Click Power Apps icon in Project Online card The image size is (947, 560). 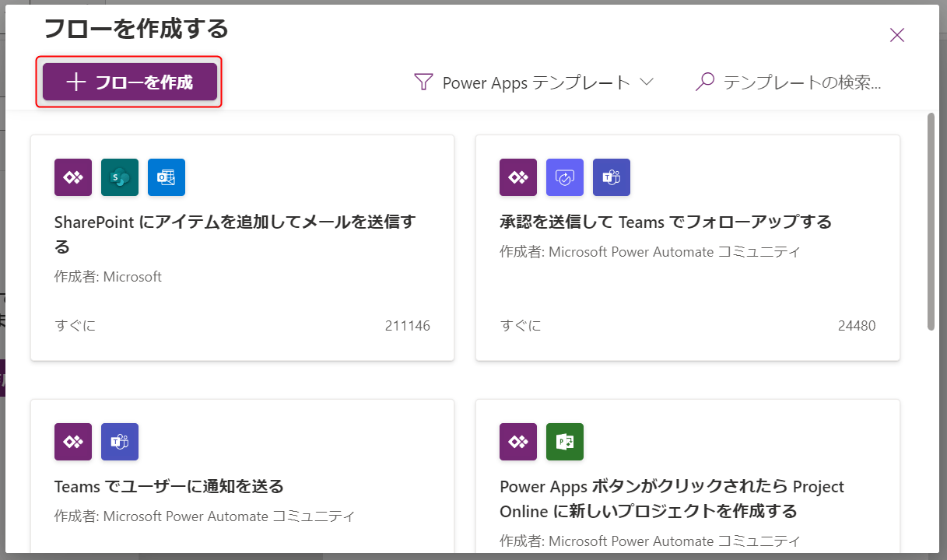[518, 442]
